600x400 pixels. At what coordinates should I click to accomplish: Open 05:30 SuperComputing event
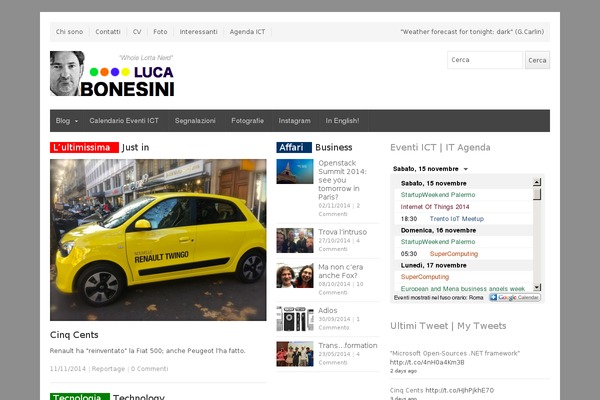coord(454,254)
